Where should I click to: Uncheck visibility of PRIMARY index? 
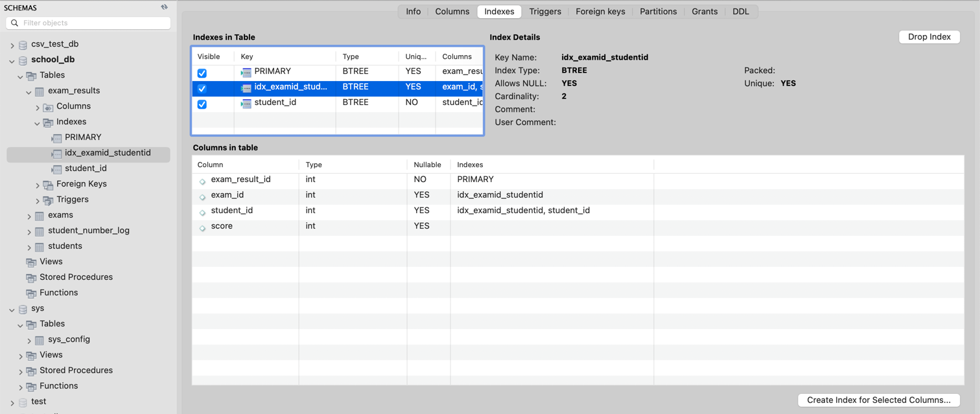pyautogui.click(x=202, y=73)
